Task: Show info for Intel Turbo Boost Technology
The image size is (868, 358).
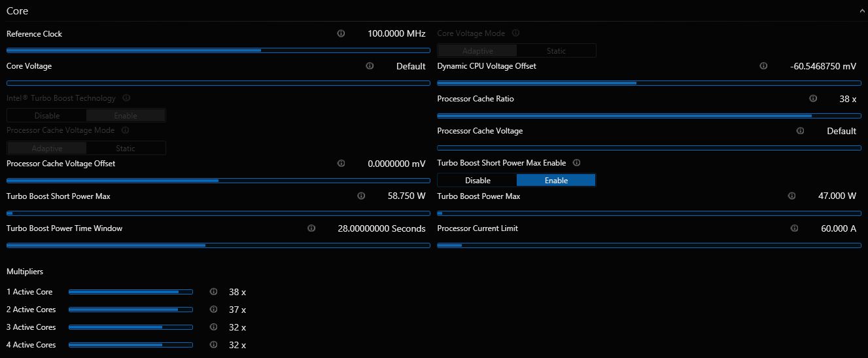Action: (x=126, y=98)
